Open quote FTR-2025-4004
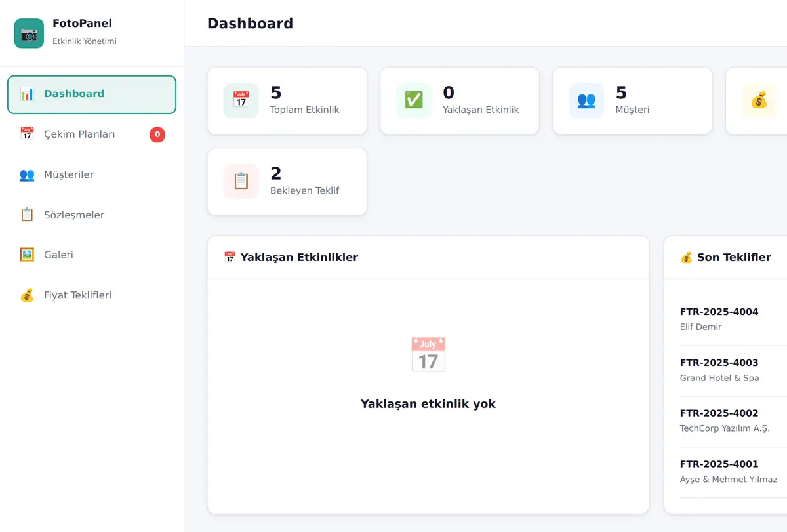 pyautogui.click(x=719, y=312)
